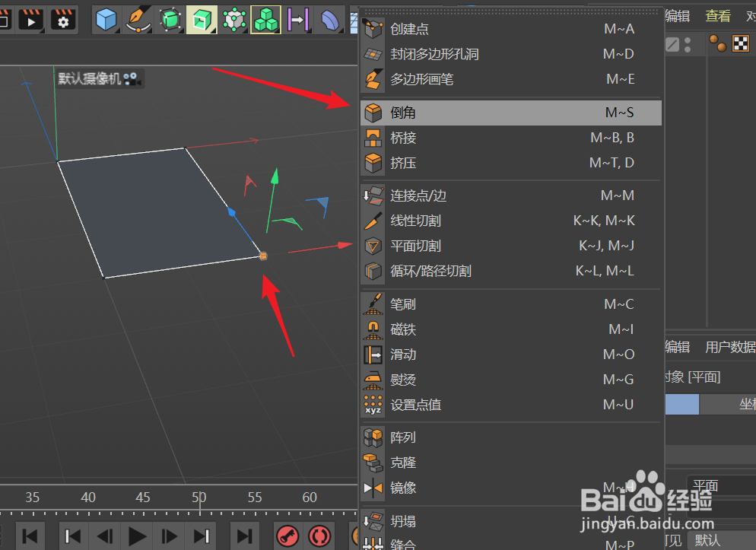
Task: Click the 默认 button at bottom right
Action: point(707,539)
